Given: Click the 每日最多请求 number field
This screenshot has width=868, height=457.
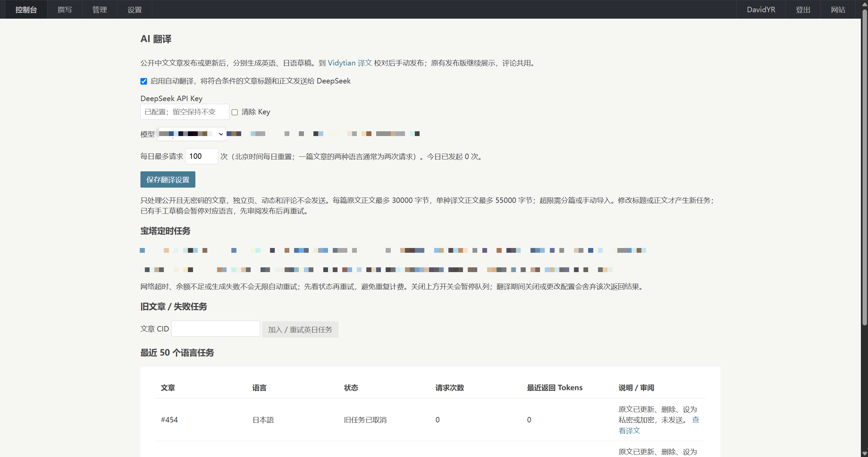Looking at the screenshot, I should (x=201, y=156).
